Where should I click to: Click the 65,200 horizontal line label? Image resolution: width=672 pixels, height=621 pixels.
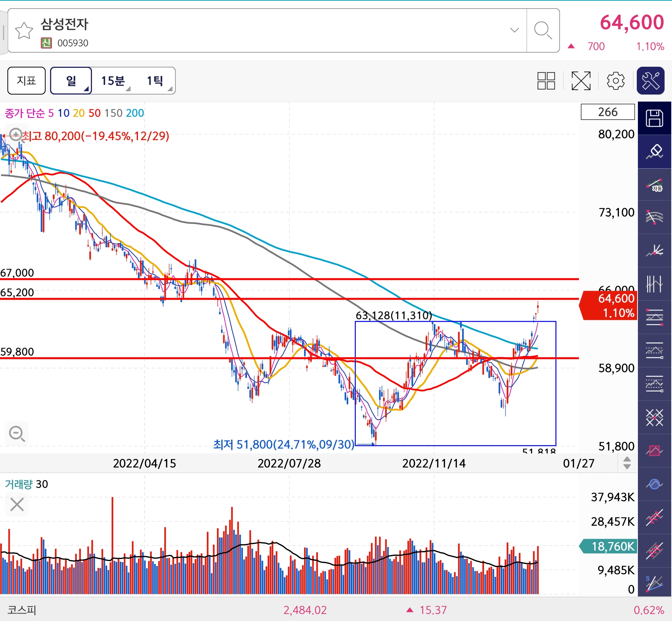click(x=17, y=293)
